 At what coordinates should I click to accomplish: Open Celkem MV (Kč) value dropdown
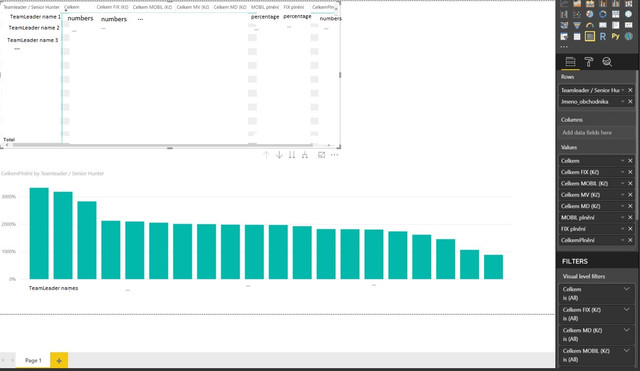tap(623, 195)
